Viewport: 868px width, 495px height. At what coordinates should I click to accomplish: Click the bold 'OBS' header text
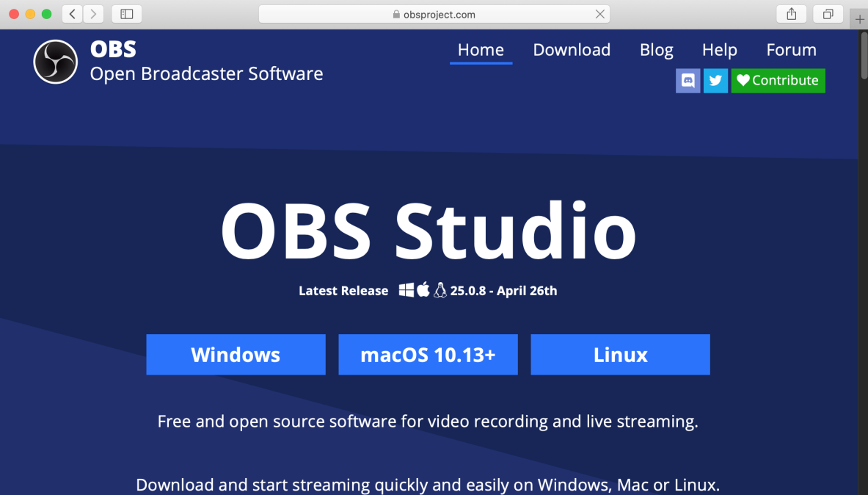tap(113, 49)
